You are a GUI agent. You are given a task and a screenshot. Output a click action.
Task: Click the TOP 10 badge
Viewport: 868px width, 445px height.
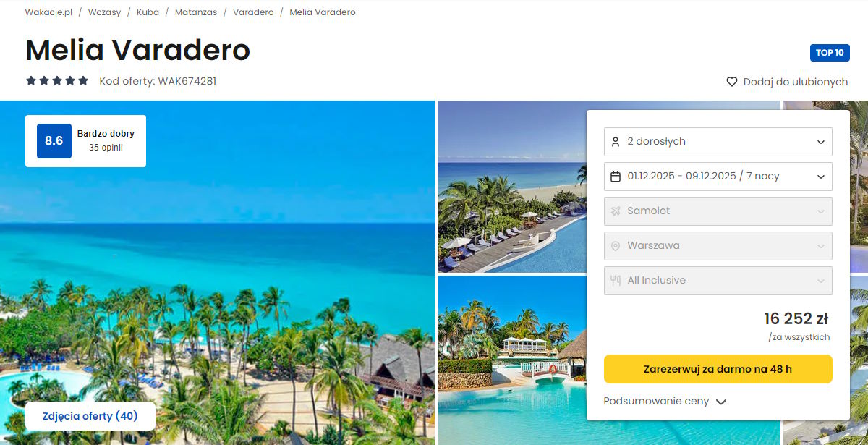coord(830,53)
